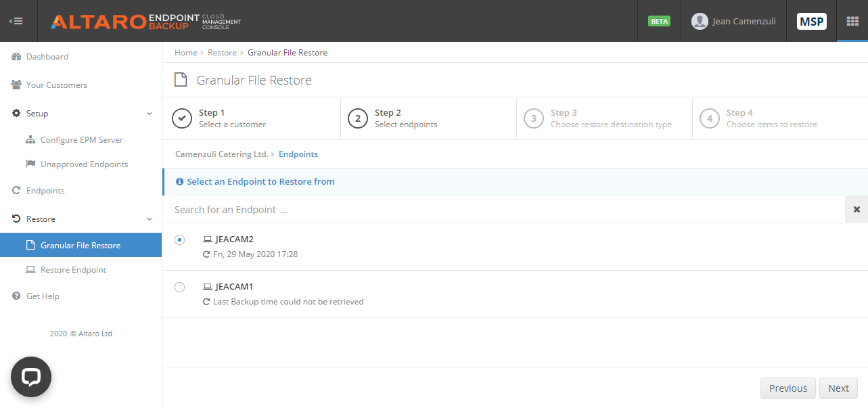Image resolution: width=868 pixels, height=408 pixels.
Task: Click the Restore Endpoint monitor icon
Action: (30, 269)
